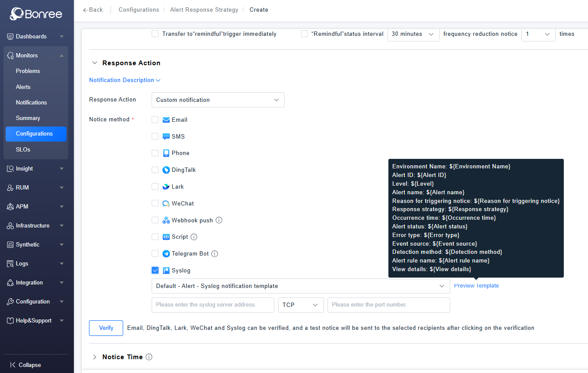This screenshot has height=373, width=588.
Task: Click the Collapse sidebar icon
Action: pos(13,365)
